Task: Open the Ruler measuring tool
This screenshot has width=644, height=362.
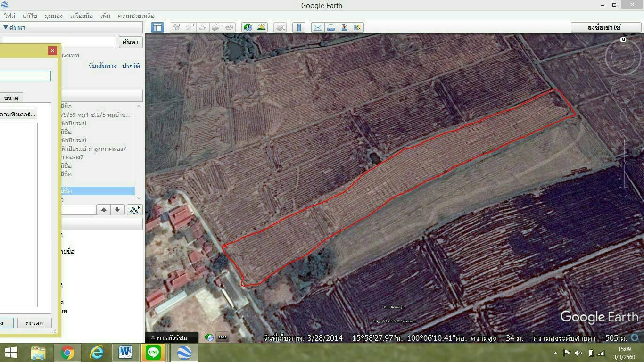Action: (299, 27)
